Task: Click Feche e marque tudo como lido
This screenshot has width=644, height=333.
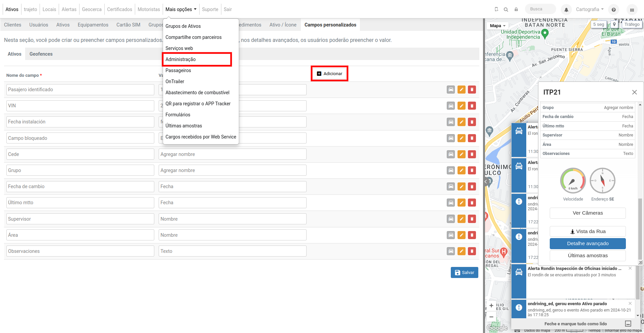Action: click(x=576, y=324)
